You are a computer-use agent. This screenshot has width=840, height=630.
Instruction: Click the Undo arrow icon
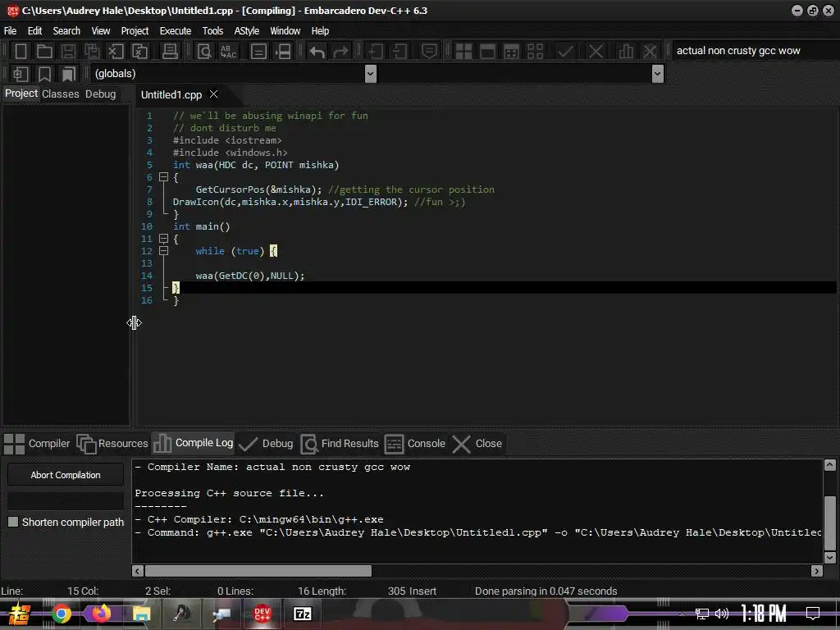[317, 52]
